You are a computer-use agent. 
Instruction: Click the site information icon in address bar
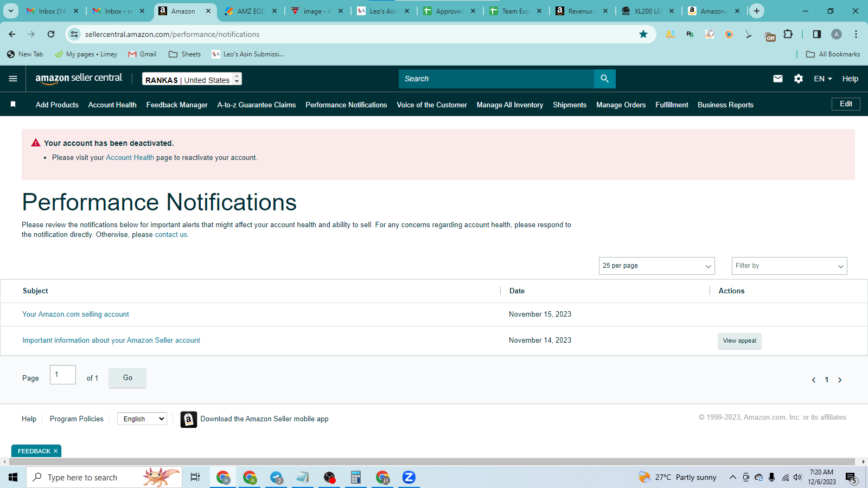(74, 34)
